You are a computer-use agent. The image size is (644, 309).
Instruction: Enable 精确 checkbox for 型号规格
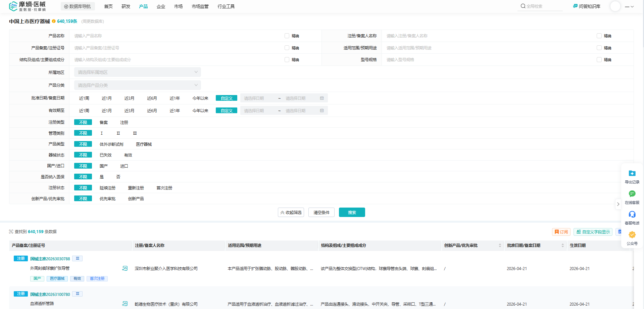point(599,59)
